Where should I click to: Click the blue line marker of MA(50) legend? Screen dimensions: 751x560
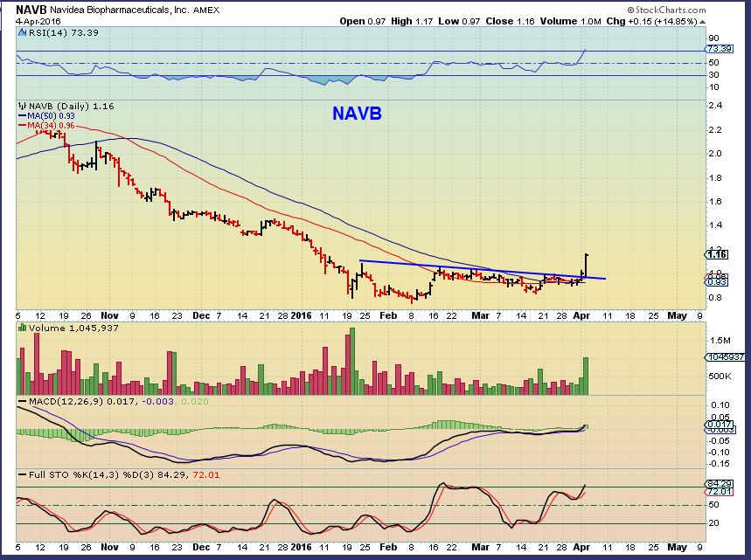click(23, 116)
